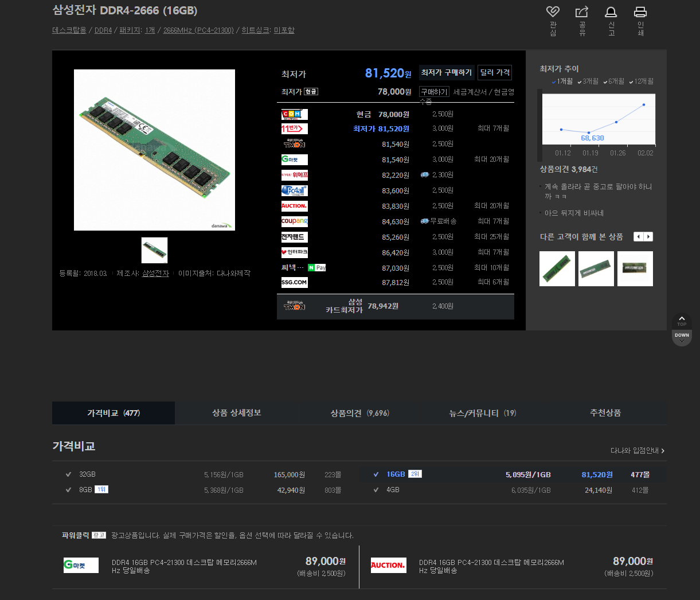Screen dimensions: 700x600
Task: Open 데스크탑용 category link
Action: pos(69,30)
